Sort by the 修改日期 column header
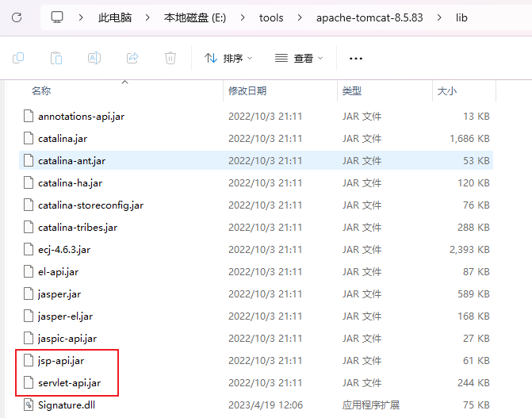The image size is (532, 418). click(x=247, y=91)
